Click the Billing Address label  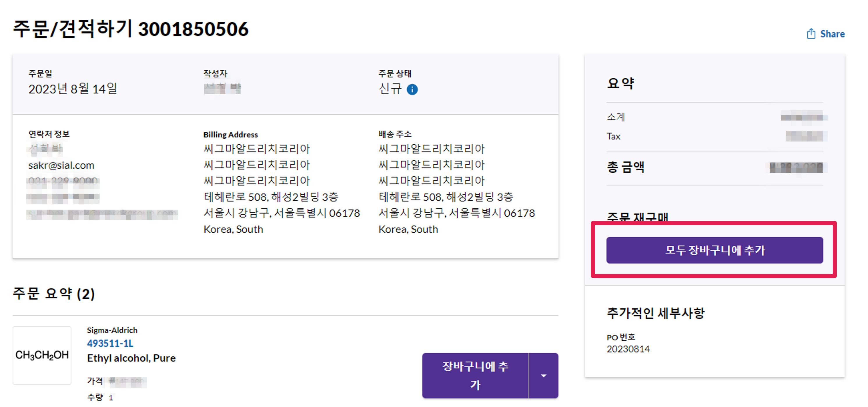tap(230, 135)
